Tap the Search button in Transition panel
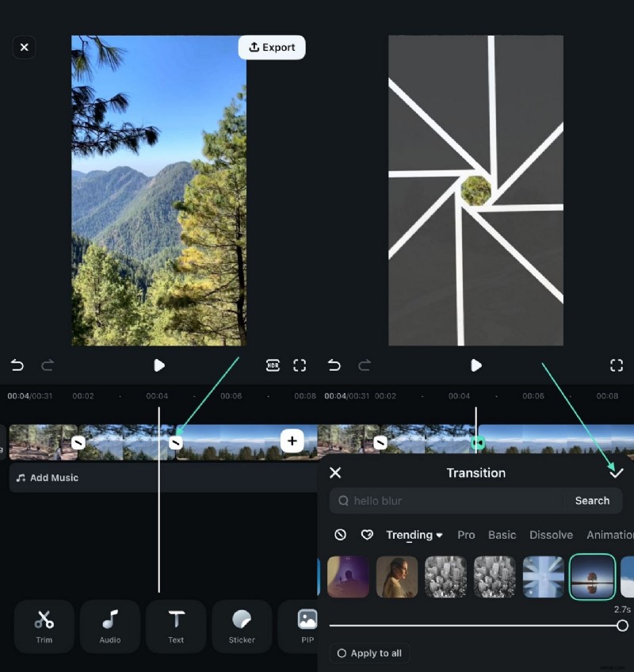Image resolution: width=634 pixels, height=672 pixels. point(592,500)
